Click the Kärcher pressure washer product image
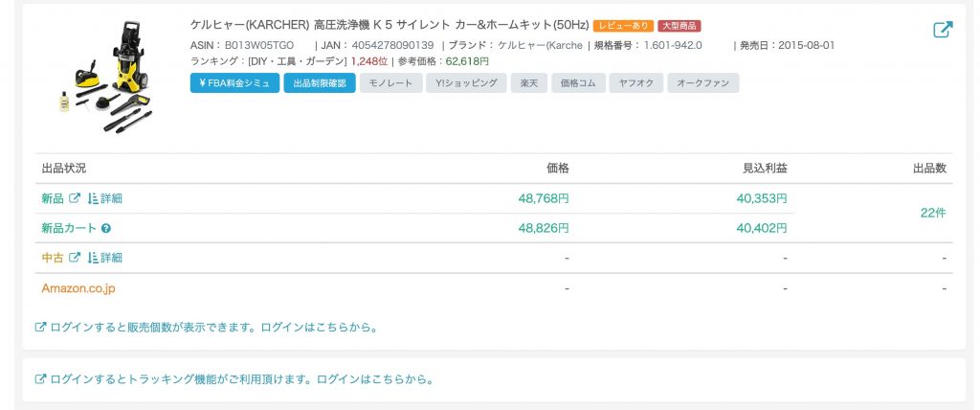 (x=105, y=77)
